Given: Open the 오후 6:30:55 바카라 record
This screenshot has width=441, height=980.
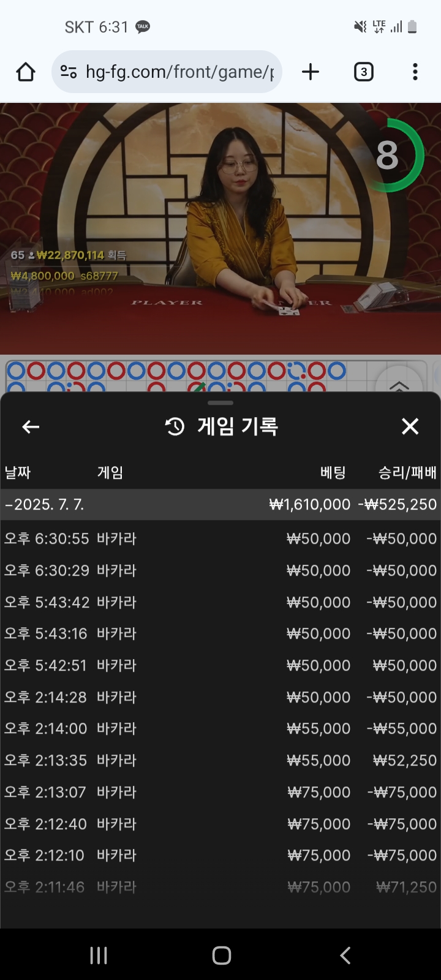Looking at the screenshot, I should 221,538.
